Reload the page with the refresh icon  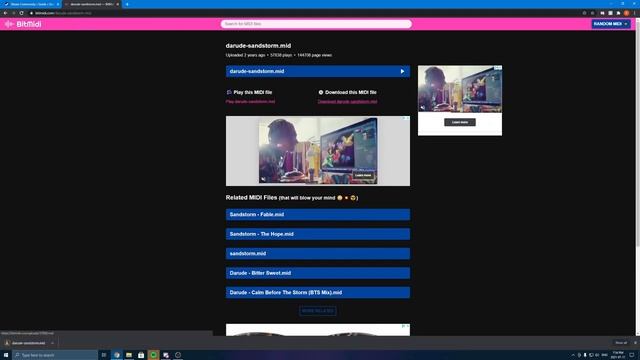pyautogui.click(x=21, y=13)
